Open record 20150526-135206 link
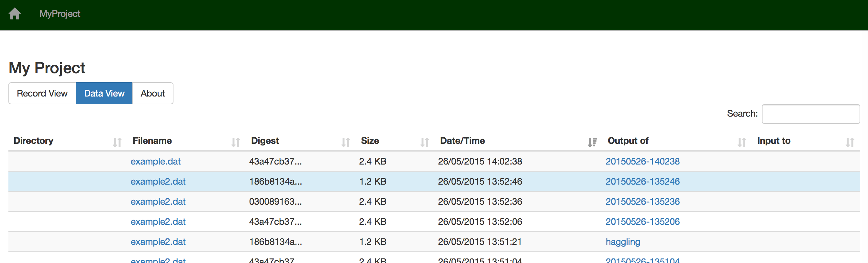868x263 pixels. coord(642,222)
